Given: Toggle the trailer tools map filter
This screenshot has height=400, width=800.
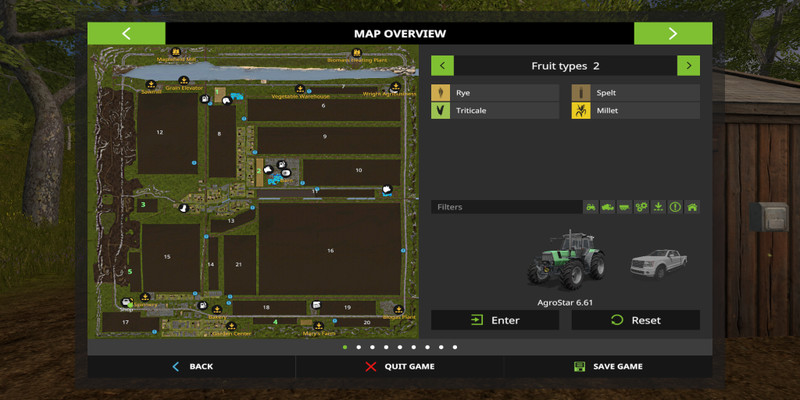Looking at the screenshot, I should tap(625, 207).
